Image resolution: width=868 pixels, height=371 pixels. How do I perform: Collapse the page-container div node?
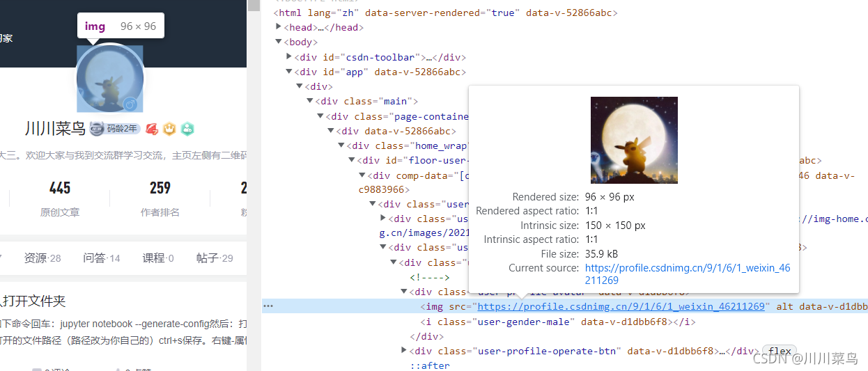(x=320, y=116)
